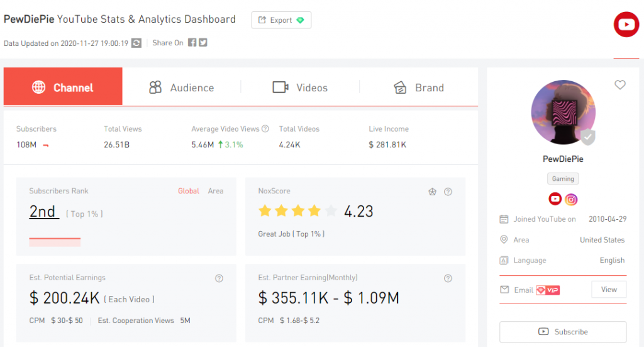
Task: Open Est. Partner Earning help icon
Action: (448, 278)
